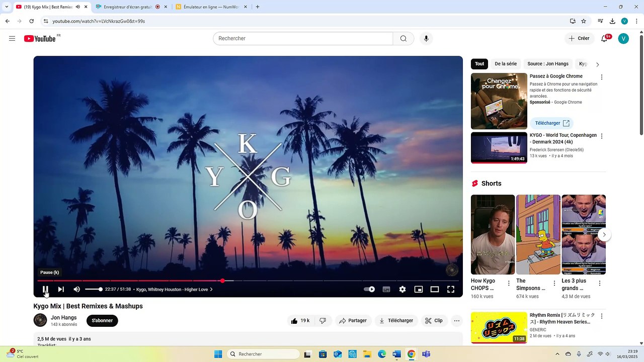Open options for 'The Simpsons' Short

pos(554,284)
